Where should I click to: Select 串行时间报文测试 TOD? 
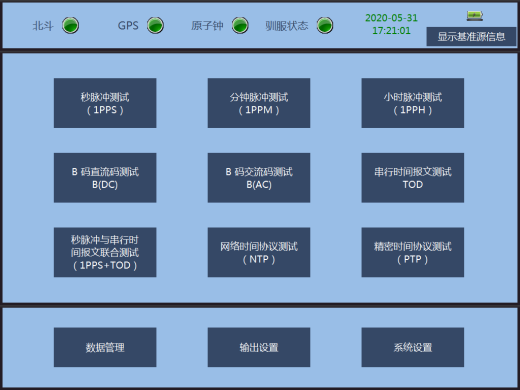point(413,178)
